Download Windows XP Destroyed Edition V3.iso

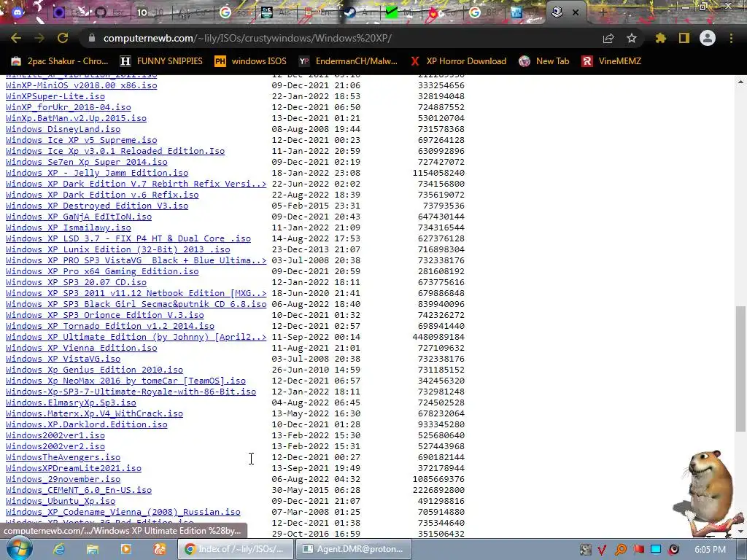point(97,206)
